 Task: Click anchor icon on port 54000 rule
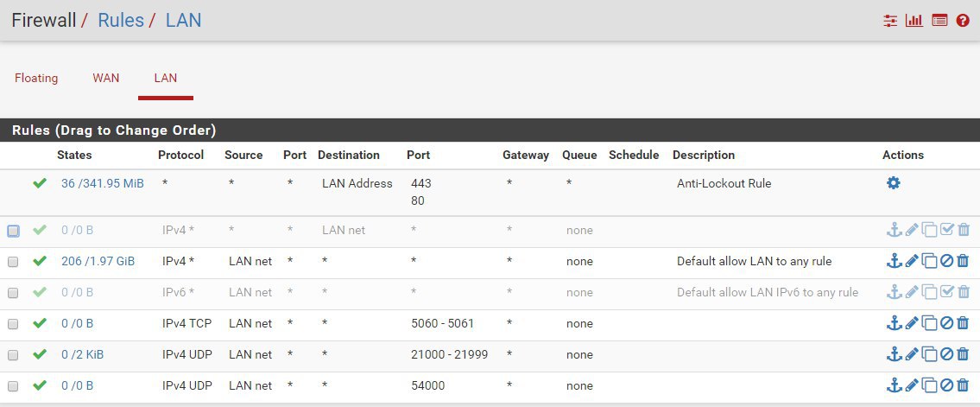[895, 385]
